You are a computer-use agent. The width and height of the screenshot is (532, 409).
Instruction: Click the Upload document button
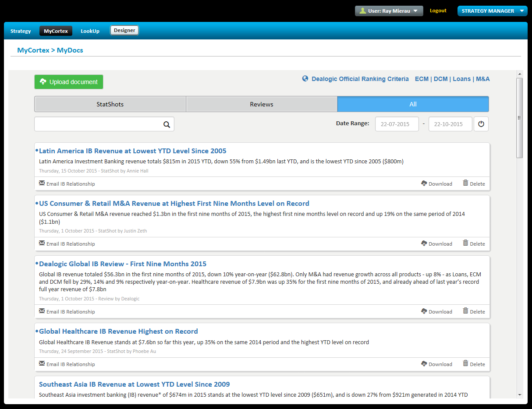point(69,82)
